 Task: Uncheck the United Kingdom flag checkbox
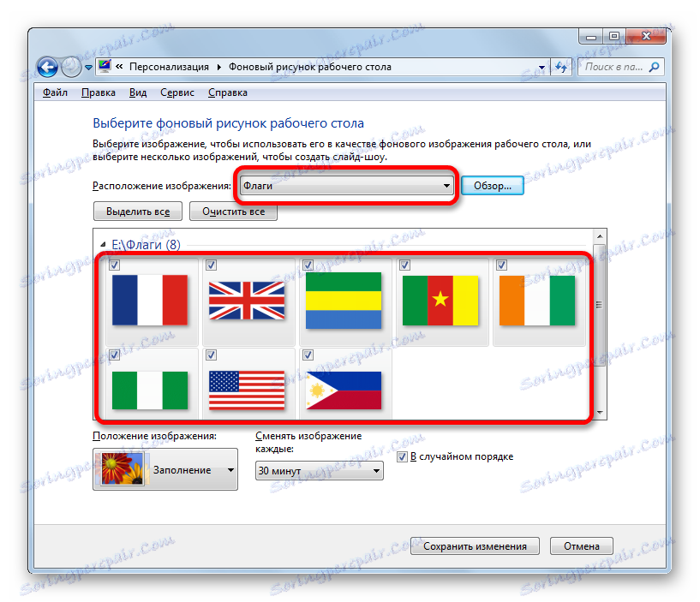click(211, 265)
